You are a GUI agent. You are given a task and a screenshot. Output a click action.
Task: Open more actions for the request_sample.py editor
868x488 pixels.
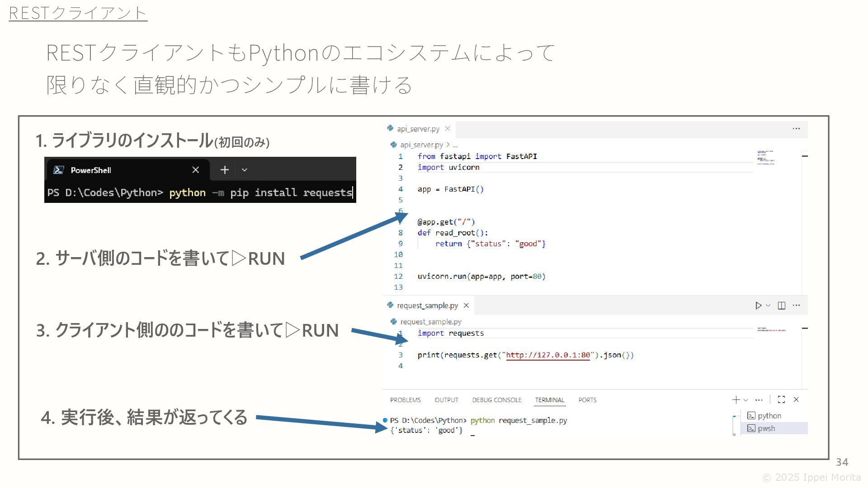point(796,306)
